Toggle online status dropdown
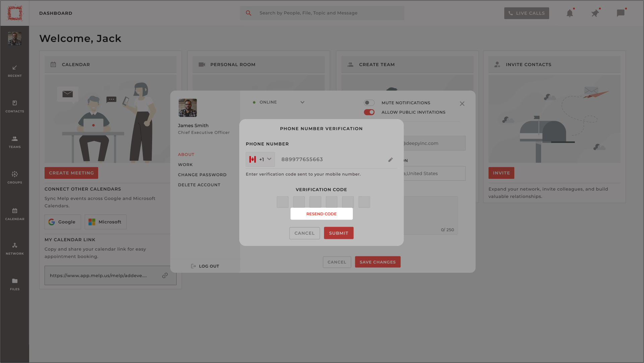This screenshot has width=644, height=363. tap(302, 102)
